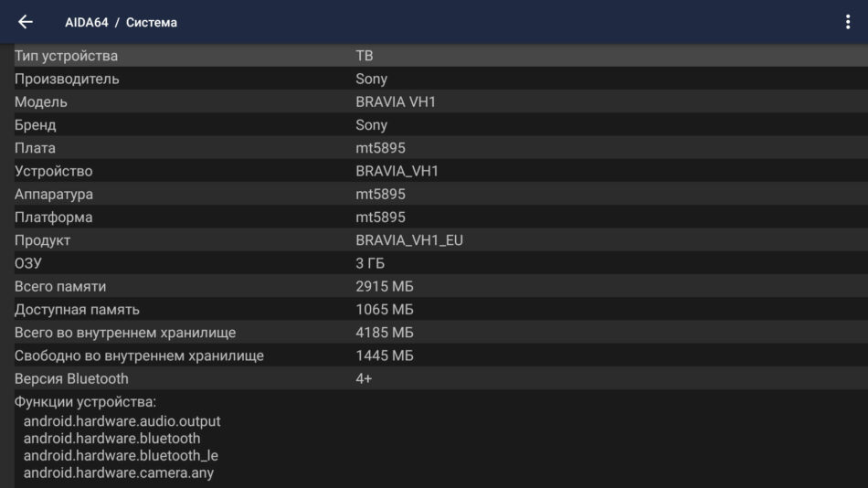The image size is (868, 488).
Task: Select the Производитель row label
Action: (x=67, y=80)
